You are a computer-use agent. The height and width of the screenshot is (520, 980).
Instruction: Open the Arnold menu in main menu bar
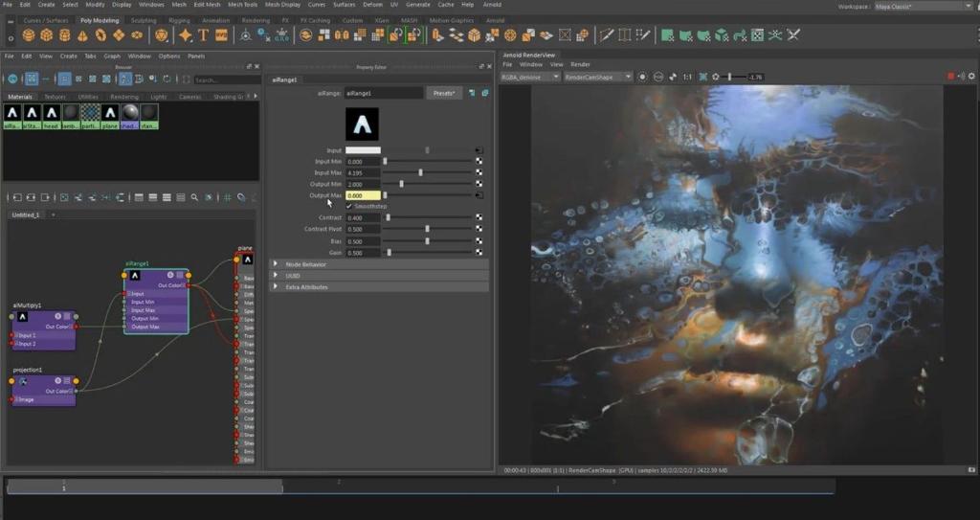point(493,5)
